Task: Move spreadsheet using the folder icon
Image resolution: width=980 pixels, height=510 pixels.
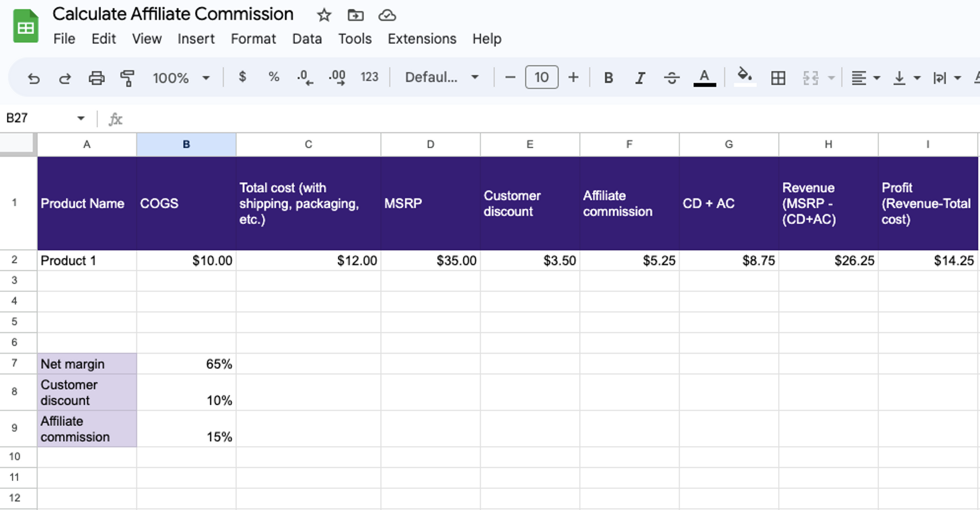Action: point(355,15)
